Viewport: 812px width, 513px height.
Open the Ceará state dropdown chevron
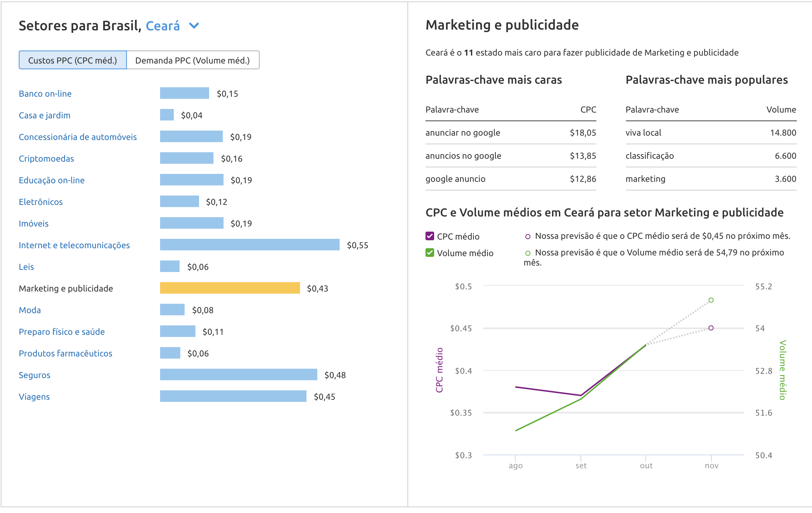[194, 26]
